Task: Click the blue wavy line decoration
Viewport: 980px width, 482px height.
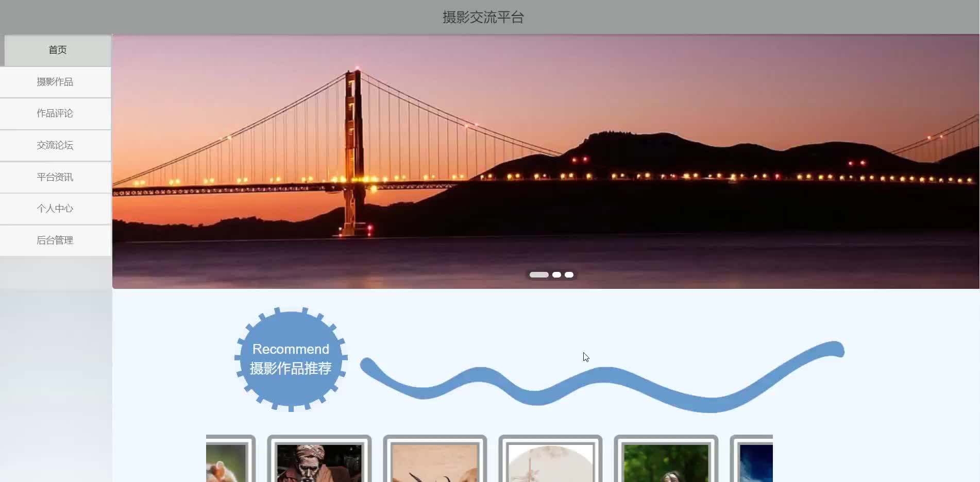Action: (602, 377)
